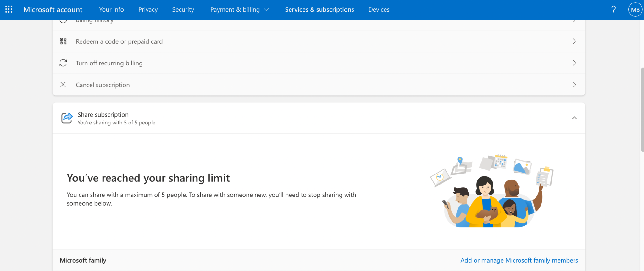Open the Privacy tab
644x271 pixels.
click(x=148, y=9)
